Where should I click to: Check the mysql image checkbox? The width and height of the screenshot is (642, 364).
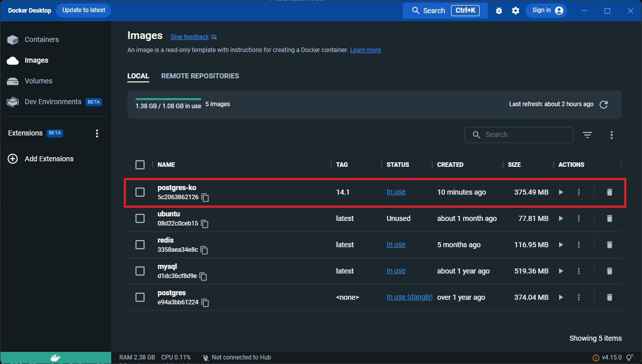point(140,271)
